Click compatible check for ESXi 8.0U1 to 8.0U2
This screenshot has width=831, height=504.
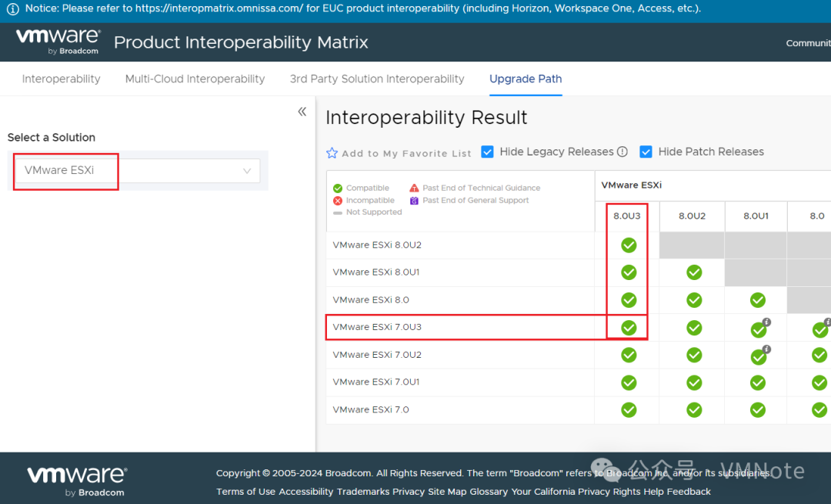pos(694,272)
